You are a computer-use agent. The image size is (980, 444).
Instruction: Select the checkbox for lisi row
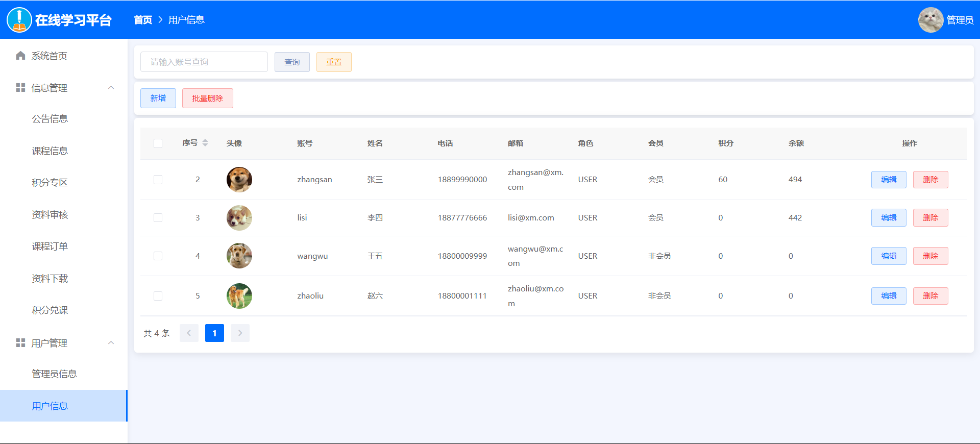(x=158, y=218)
